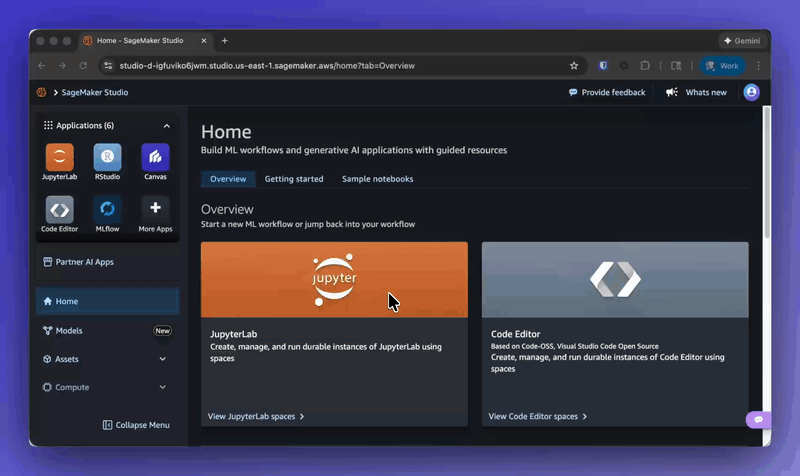Click the Applications (6) header
800x476 pixels.
(x=108, y=126)
